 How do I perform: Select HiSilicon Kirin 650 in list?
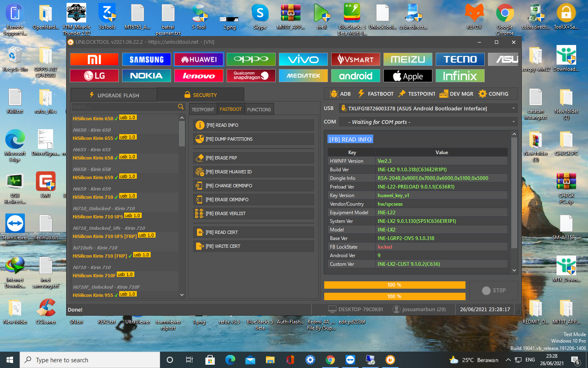(x=125, y=118)
